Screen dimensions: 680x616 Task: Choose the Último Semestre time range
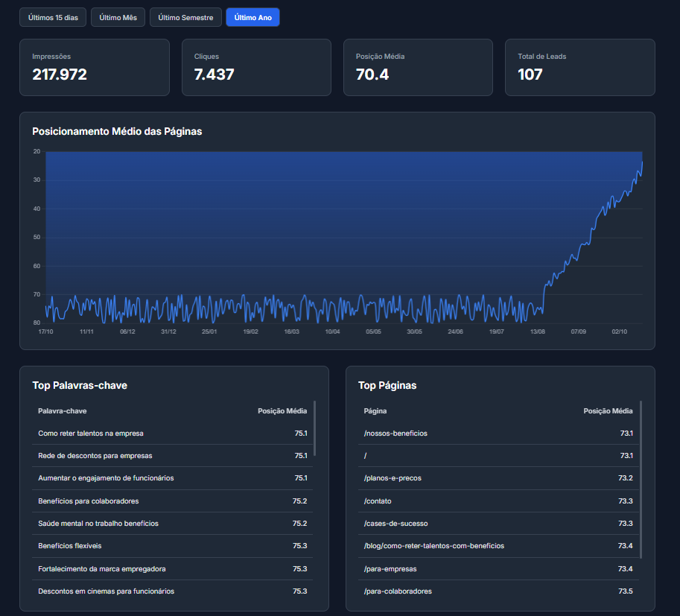tap(185, 17)
